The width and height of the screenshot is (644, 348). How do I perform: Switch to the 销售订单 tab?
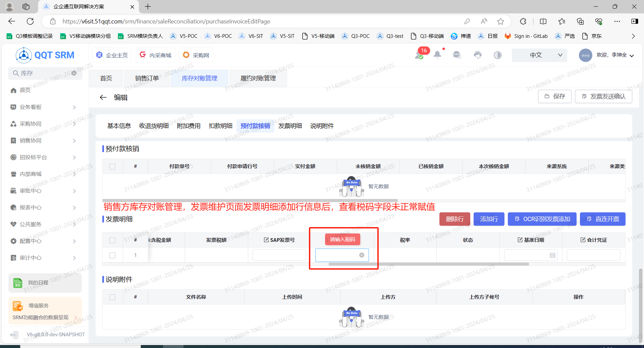pos(147,78)
